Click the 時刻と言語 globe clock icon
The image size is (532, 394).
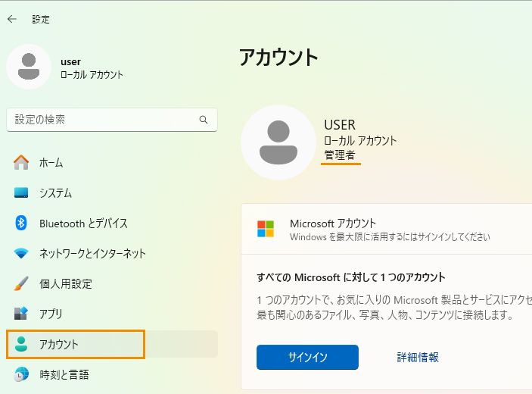(21, 374)
